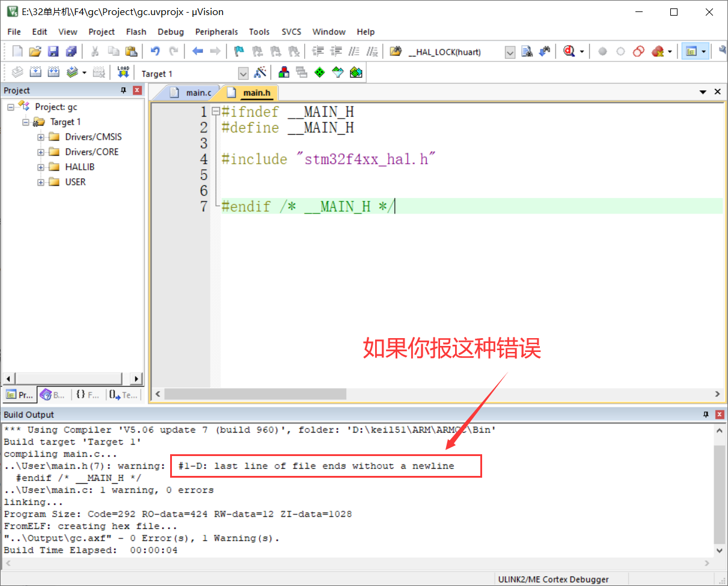728x586 pixels.
Task: Switch to the Books panel tab
Action: [53, 395]
